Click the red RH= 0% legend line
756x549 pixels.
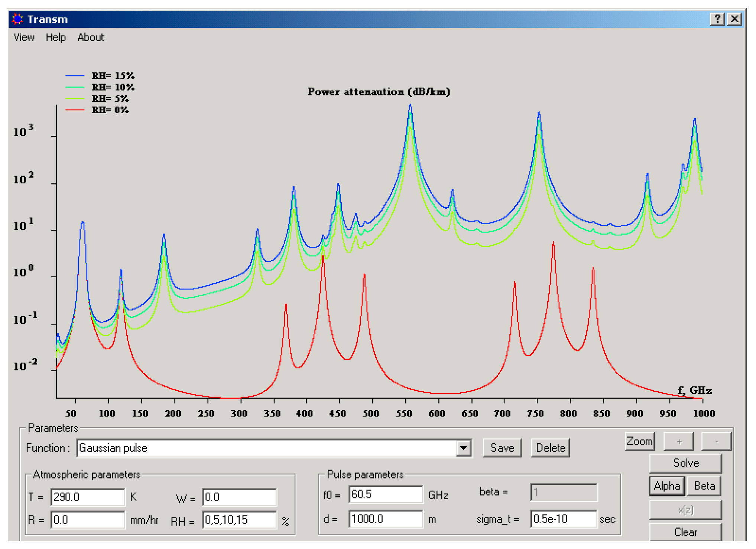tap(75, 110)
